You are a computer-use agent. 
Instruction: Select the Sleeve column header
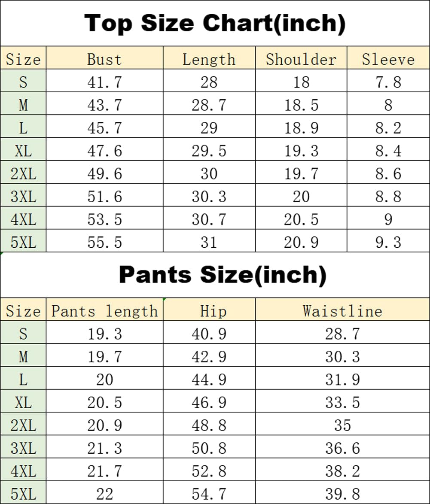pos(388,59)
